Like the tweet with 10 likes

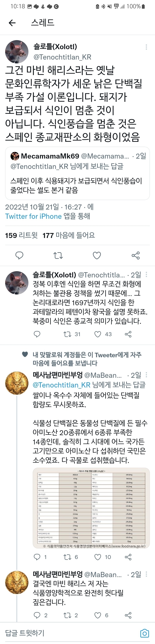(x=98, y=557)
